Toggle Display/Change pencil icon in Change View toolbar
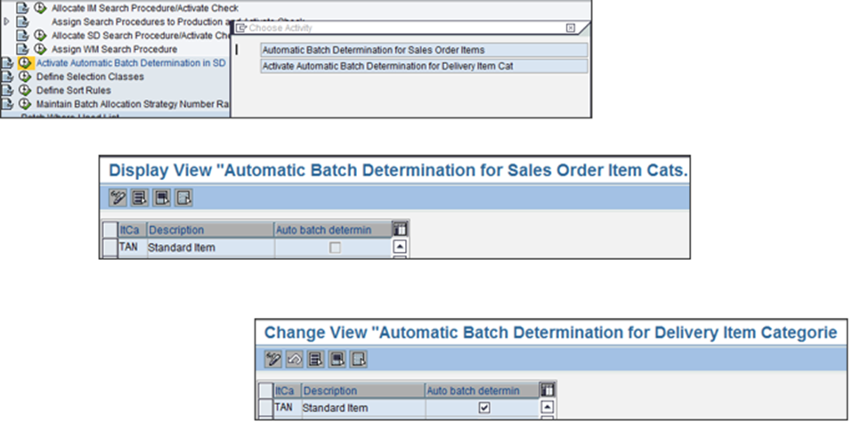The image size is (868, 438). [x=273, y=360]
